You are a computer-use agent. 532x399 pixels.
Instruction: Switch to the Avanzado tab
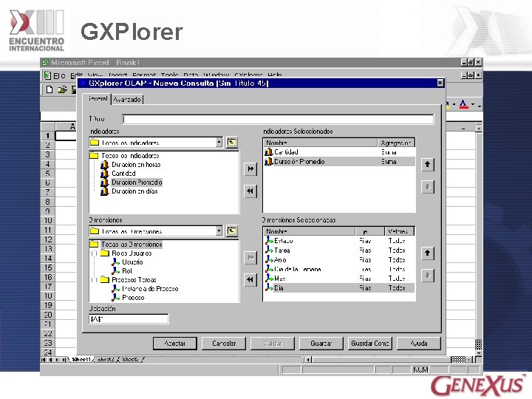127,100
